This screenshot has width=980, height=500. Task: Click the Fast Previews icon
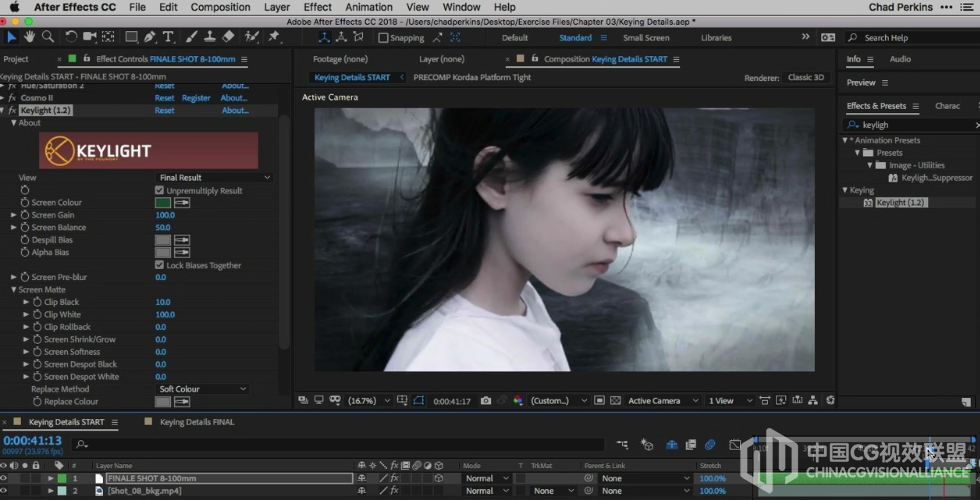(x=781, y=401)
